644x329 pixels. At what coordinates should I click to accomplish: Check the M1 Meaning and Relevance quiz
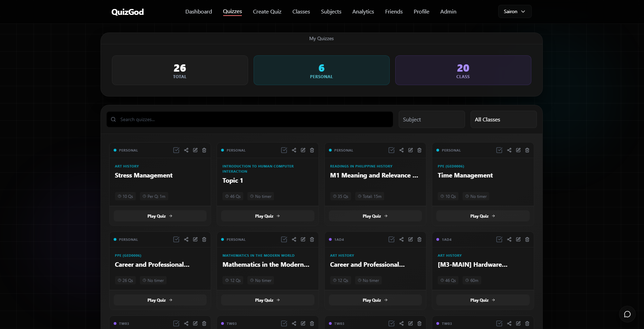391,150
